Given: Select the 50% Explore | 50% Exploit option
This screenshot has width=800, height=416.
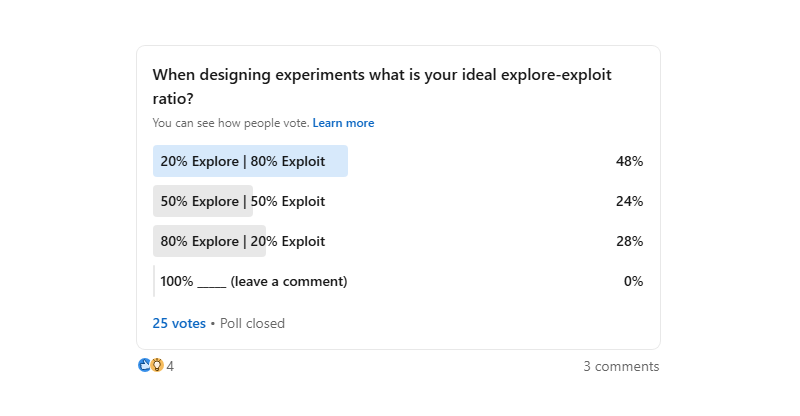Looking at the screenshot, I should tap(240, 201).
